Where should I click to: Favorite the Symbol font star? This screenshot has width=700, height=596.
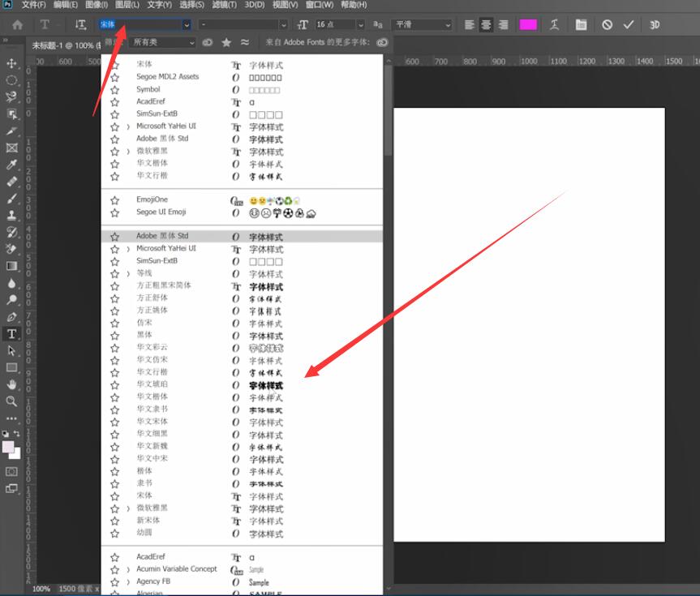(x=114, y=90)
